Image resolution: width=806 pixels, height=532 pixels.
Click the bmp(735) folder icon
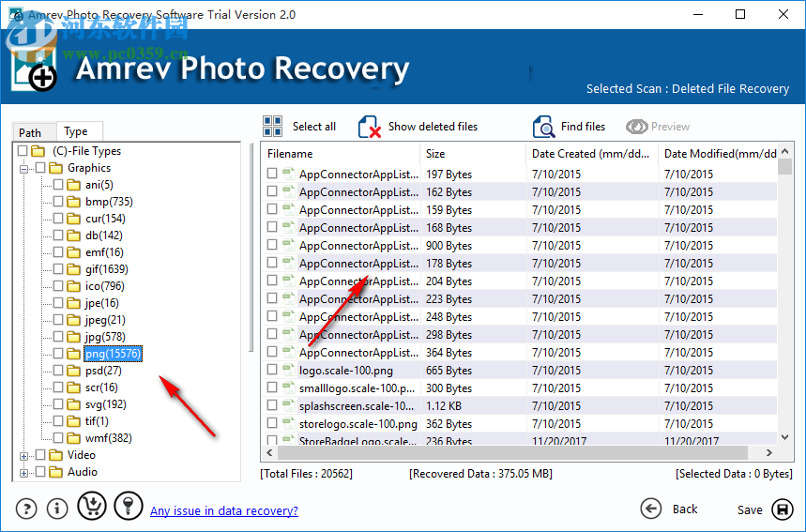pos(74,202)
